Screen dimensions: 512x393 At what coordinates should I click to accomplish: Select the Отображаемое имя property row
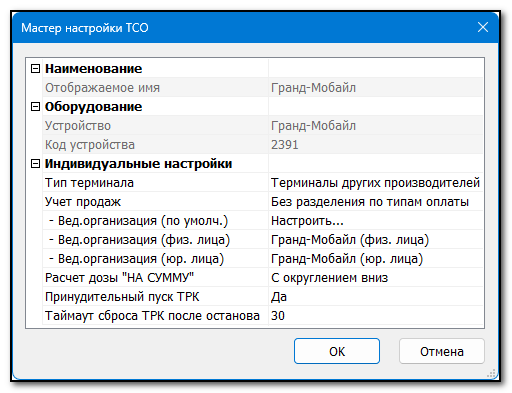[x=263, y=88]
